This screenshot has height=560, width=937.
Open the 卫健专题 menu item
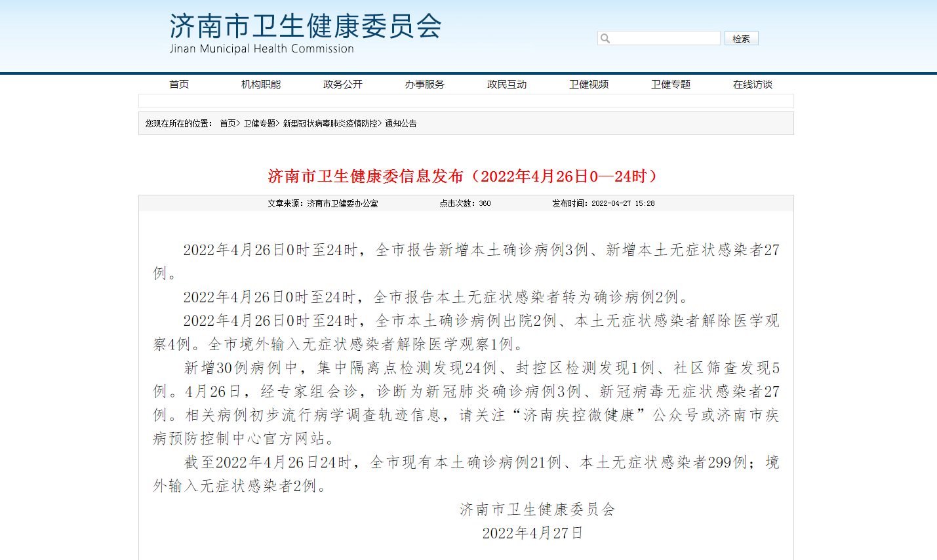click(x=671, y=84)
